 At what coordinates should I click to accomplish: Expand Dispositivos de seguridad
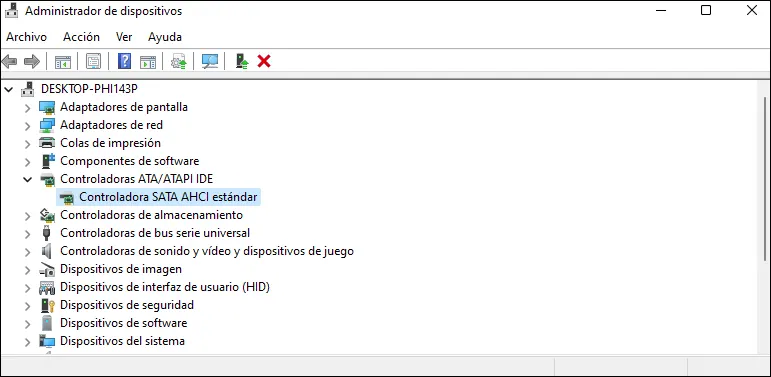[x=28, y=305]
